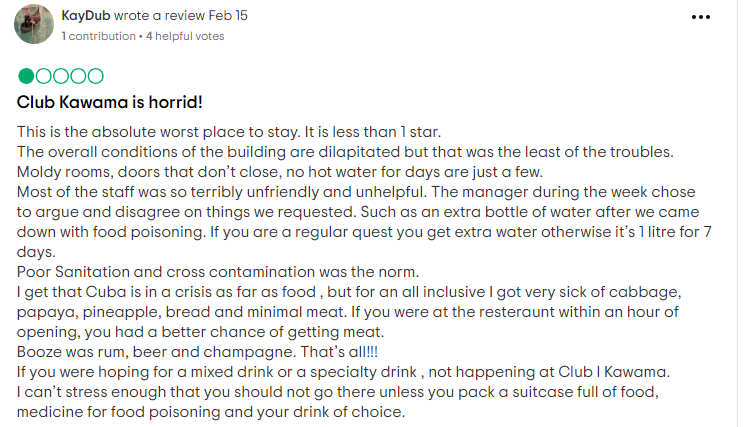
Task: Click the second empty rating bubble
Action: coord(43,76)
